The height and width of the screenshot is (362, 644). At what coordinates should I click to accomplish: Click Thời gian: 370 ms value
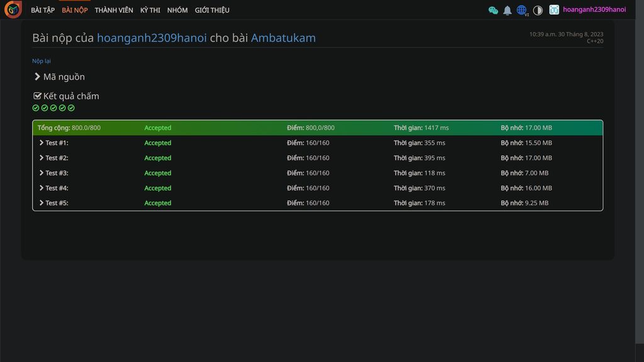[419, 188]
